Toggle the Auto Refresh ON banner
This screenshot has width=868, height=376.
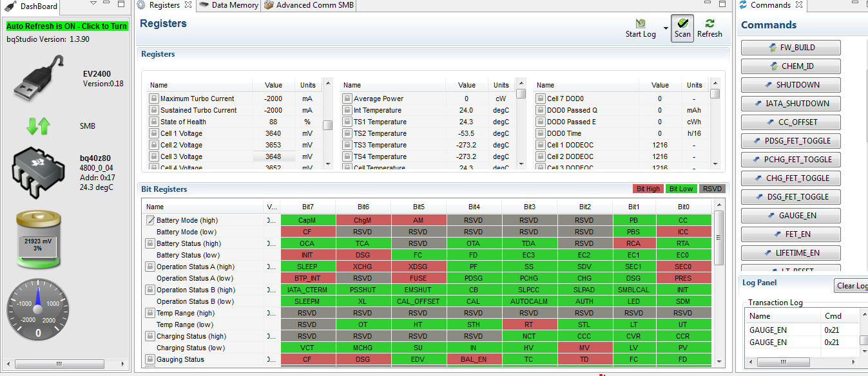(67, 26)
